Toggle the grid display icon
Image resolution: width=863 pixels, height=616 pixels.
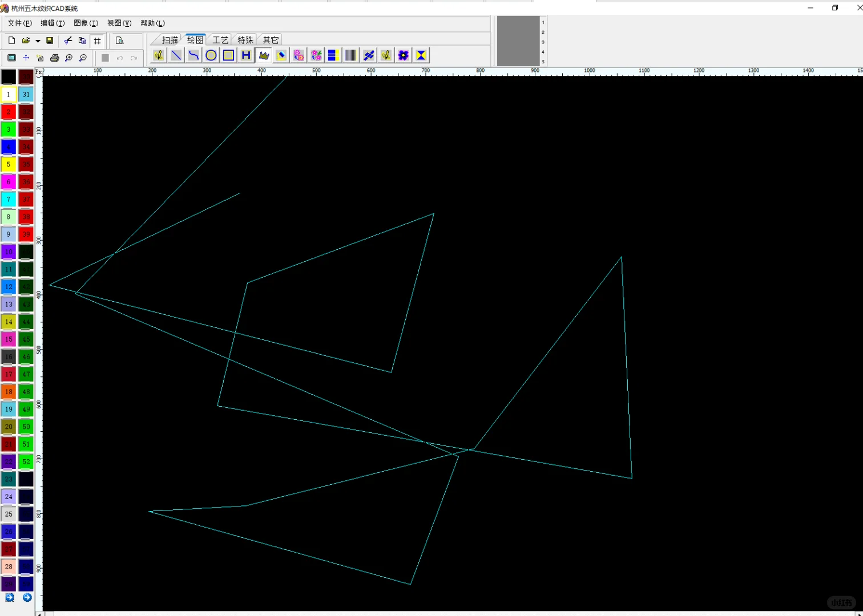(x=97, y=40)
